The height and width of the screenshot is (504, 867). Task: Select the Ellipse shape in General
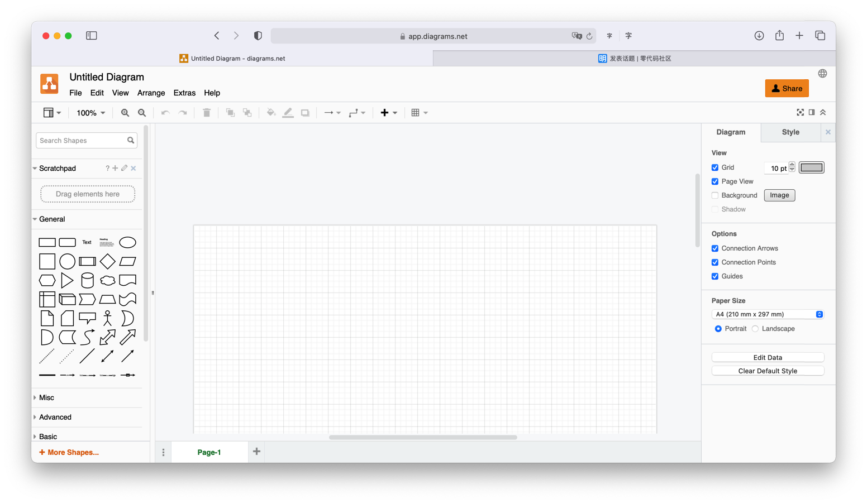coord(127,242)
